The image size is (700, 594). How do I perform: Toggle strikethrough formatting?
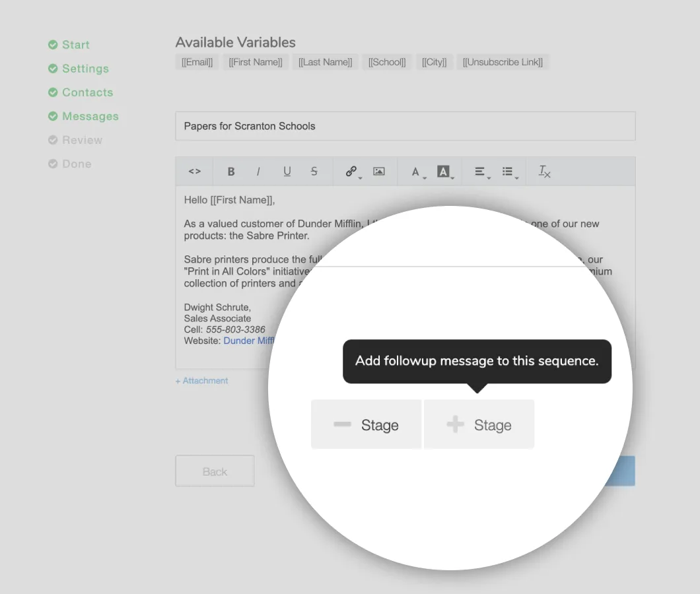point(314,172)
